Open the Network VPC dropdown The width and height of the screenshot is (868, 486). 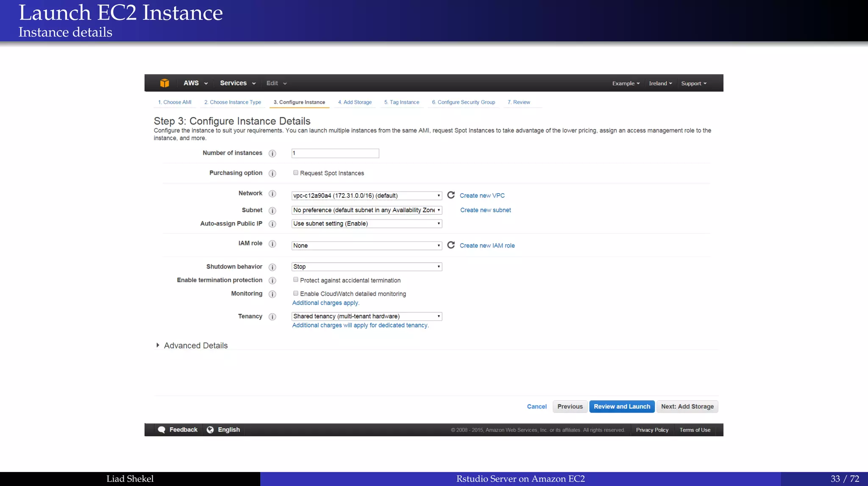tap(367, 195)
